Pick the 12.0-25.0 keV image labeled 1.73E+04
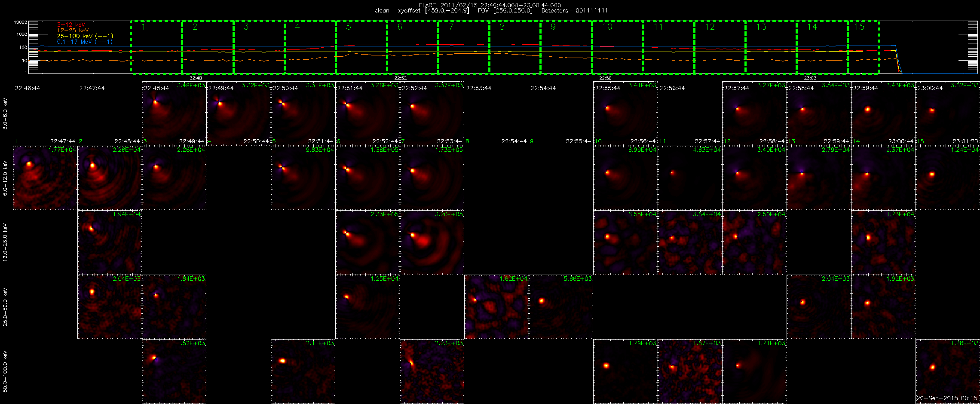980x404 pixels. (883, 242)
